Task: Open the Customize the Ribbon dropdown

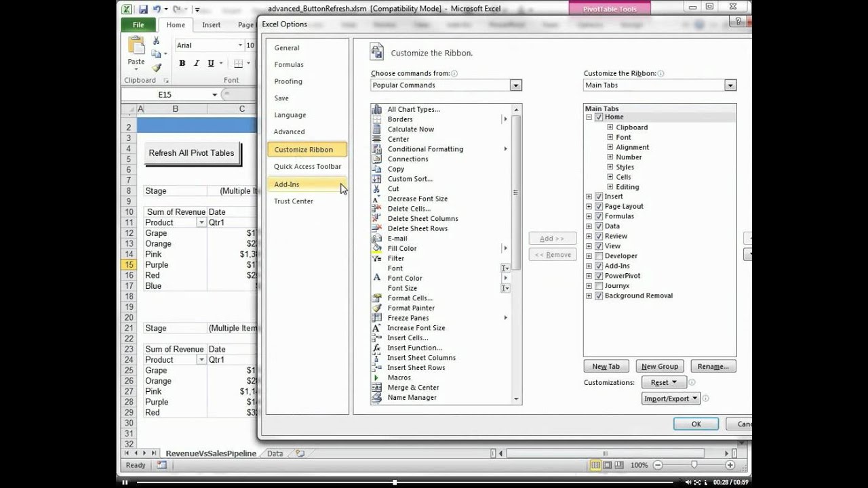Action: 730,85
